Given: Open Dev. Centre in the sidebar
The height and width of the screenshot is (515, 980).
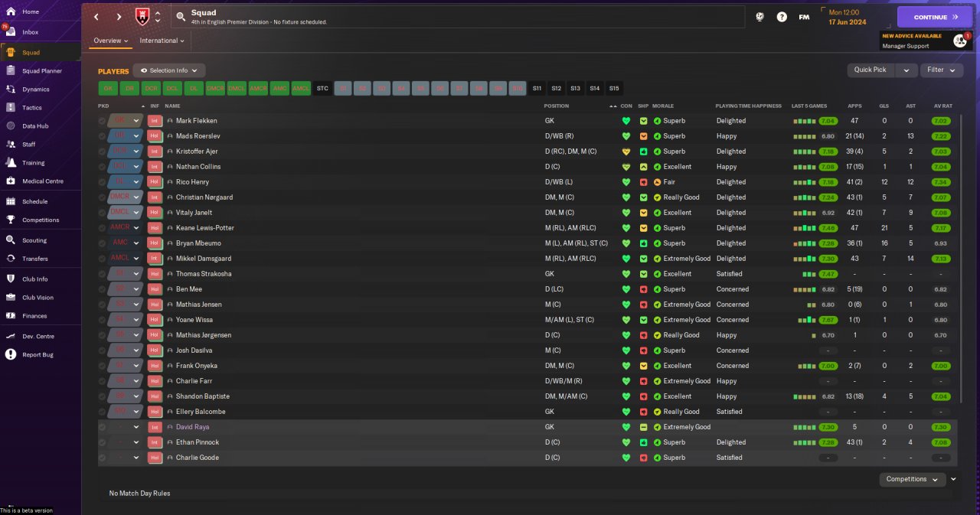Looking at the screenshot, I should [x=38, y=337].
